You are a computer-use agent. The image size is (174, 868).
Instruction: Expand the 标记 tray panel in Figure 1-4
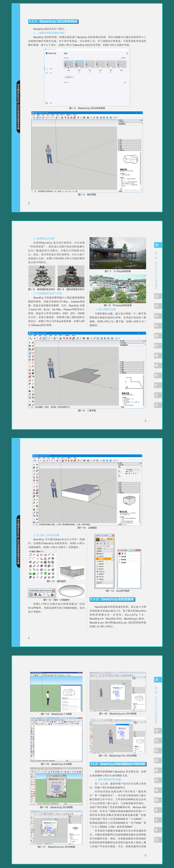(129, 145)
